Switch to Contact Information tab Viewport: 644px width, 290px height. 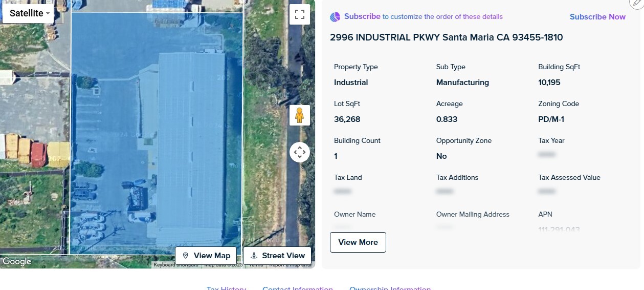pos(297,287)
